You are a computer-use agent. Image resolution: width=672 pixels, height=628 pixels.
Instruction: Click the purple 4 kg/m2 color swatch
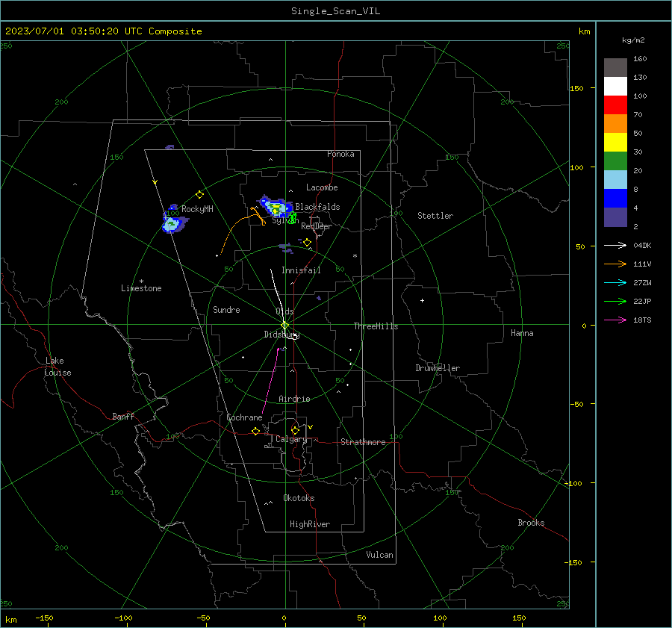coord(615,217)
